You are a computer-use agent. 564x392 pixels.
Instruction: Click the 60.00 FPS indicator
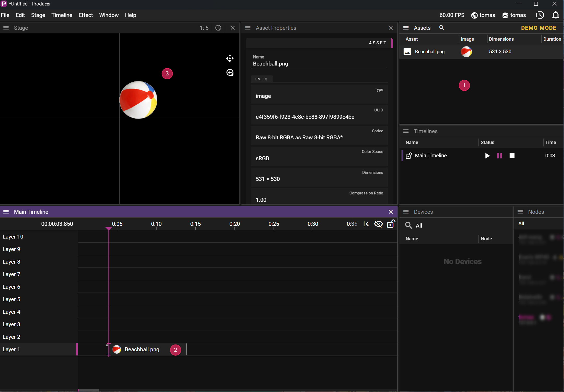point(452,15)
